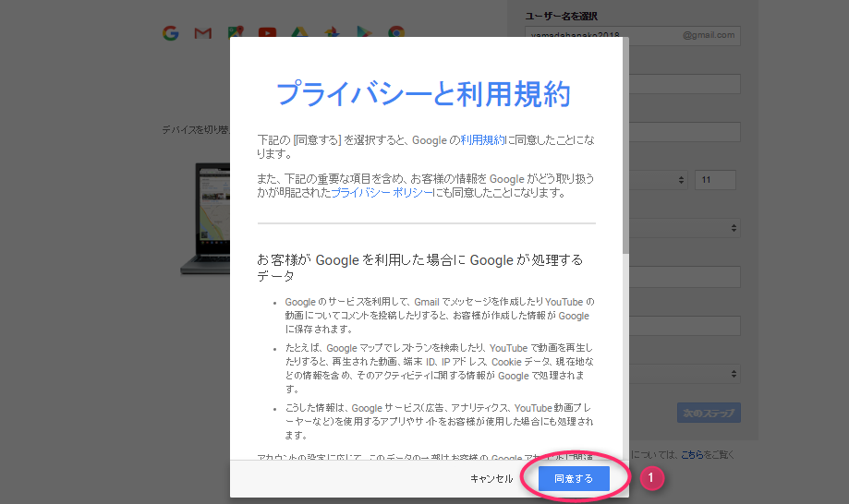Click the YouTube icon
This screenshot has width=849, height=504.
click(268, 32)
